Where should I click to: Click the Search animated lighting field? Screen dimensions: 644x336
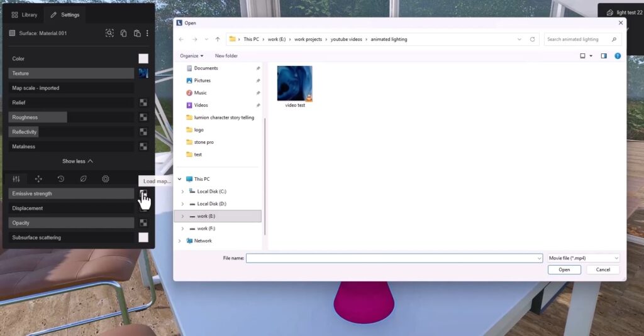[582, 40]
